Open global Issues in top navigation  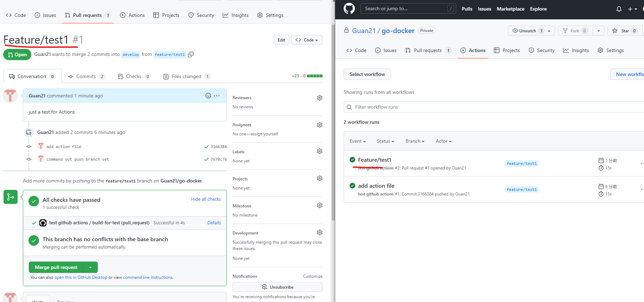click(x=484, y=9)
